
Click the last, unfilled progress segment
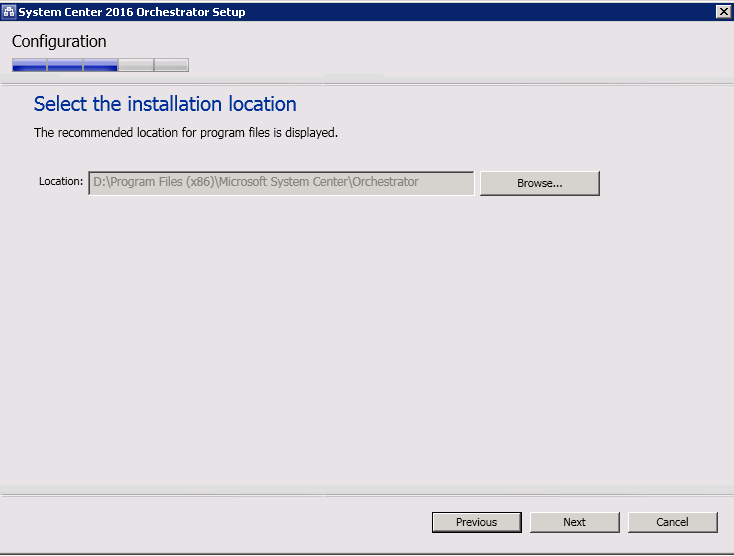(x=171, y=65)
